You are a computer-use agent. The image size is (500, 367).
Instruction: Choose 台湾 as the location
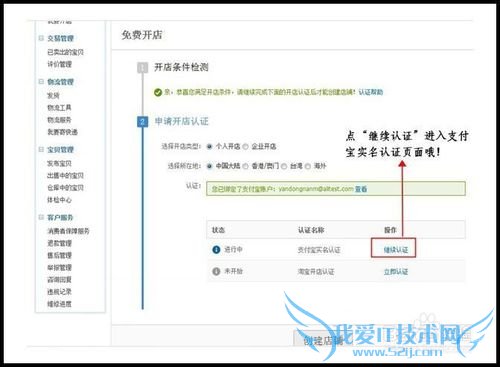284,166
